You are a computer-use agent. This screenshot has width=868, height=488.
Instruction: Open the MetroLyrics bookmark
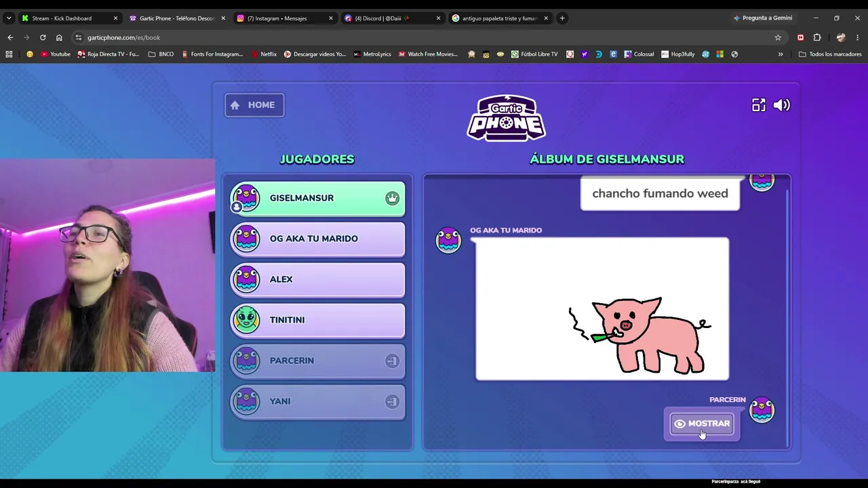pyautogui.click(x=372, y=54)
